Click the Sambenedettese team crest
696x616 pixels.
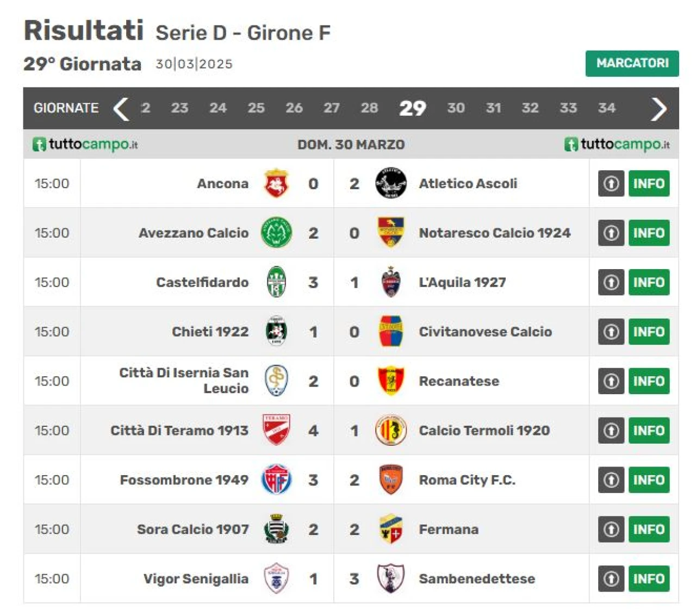point(390,578)
